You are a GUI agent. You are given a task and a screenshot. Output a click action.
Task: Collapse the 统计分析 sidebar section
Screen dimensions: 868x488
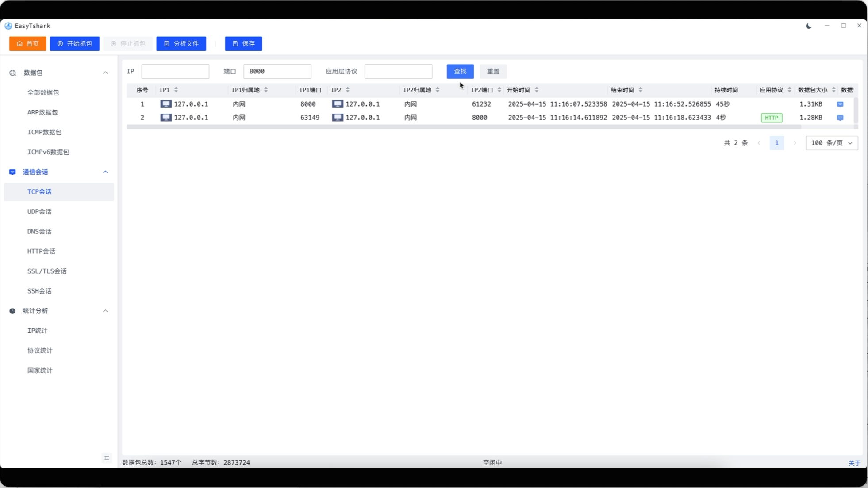pos(105,311)
